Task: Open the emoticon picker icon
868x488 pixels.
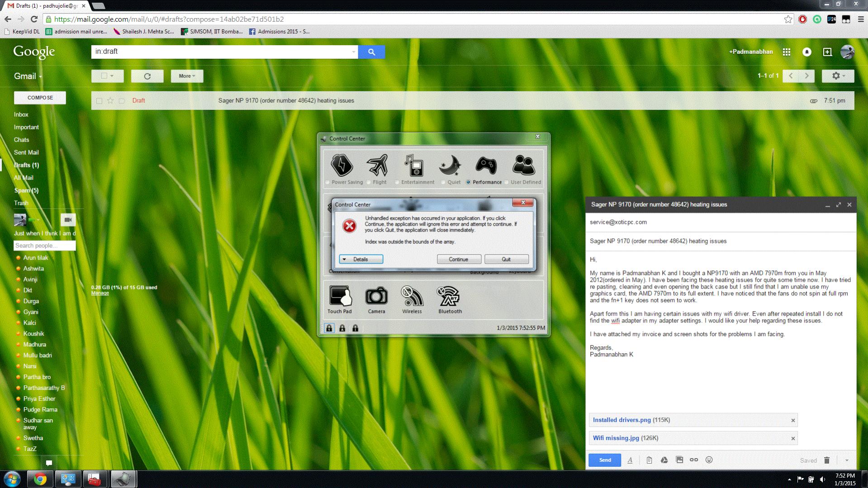Action: click(709, 460)
